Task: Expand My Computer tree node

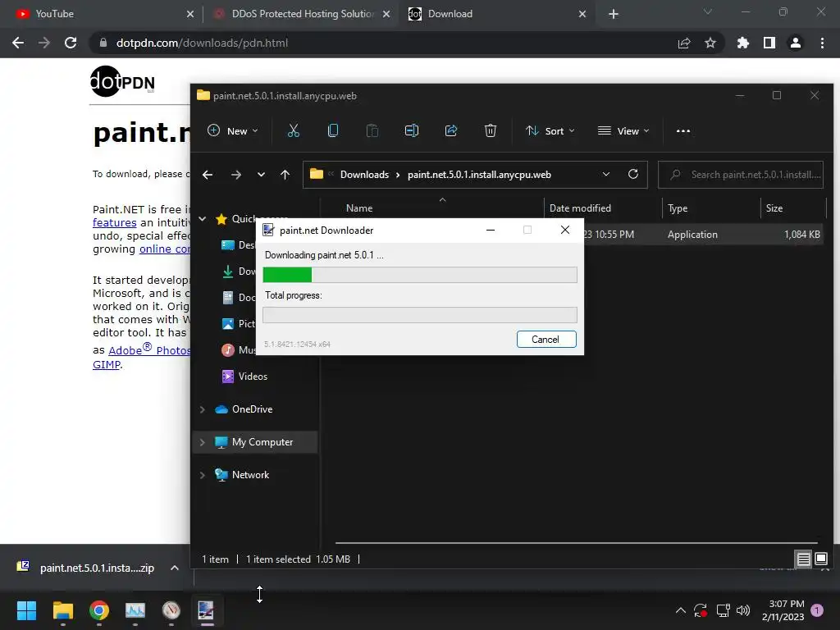Action: (203, 442)
